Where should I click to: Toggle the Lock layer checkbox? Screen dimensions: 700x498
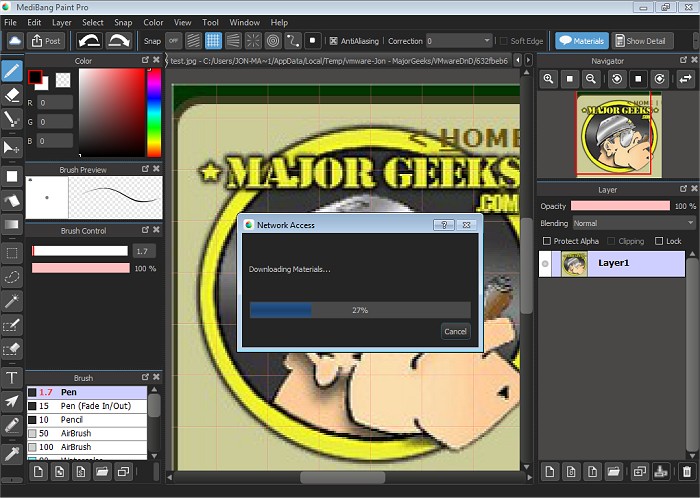[x=659, y=241]
